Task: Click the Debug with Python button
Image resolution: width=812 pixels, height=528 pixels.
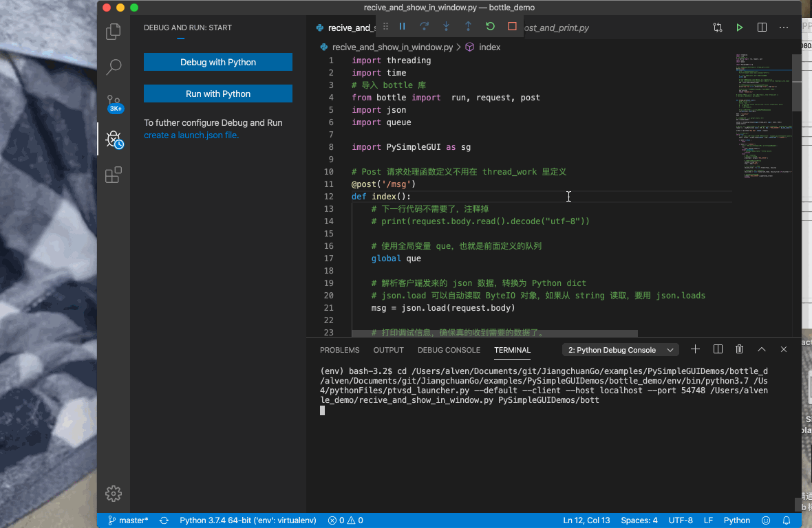Action: coord(218,62)
